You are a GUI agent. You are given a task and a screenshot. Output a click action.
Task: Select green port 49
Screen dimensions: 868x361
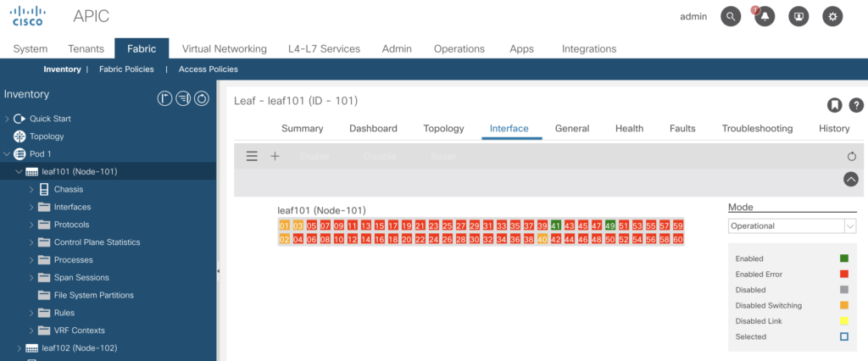(x=610, y=225)
